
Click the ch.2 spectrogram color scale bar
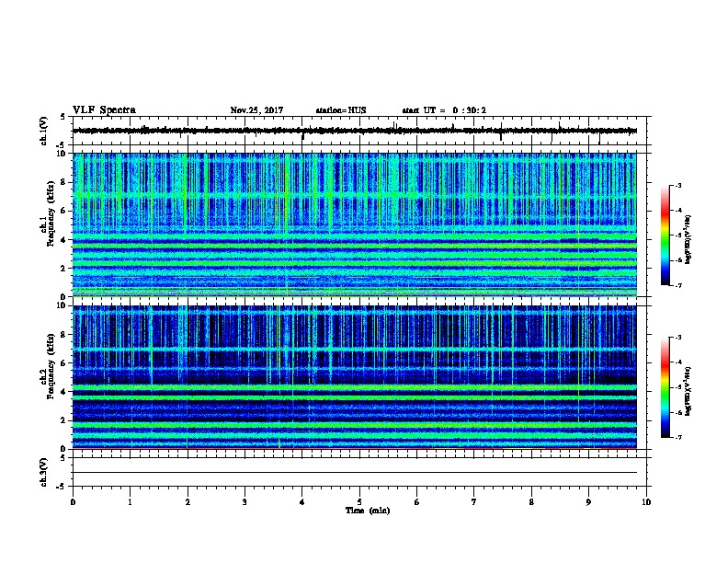665,387
